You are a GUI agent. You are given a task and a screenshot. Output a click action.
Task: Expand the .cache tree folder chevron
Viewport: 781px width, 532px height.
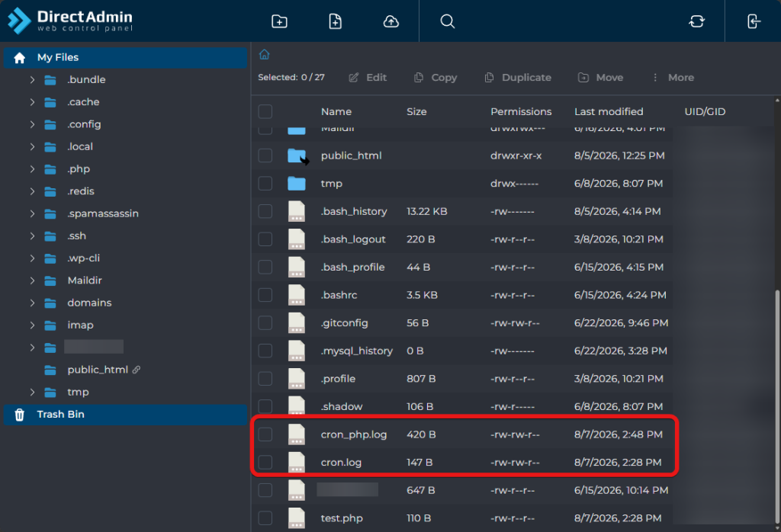[x=32, y=102]
